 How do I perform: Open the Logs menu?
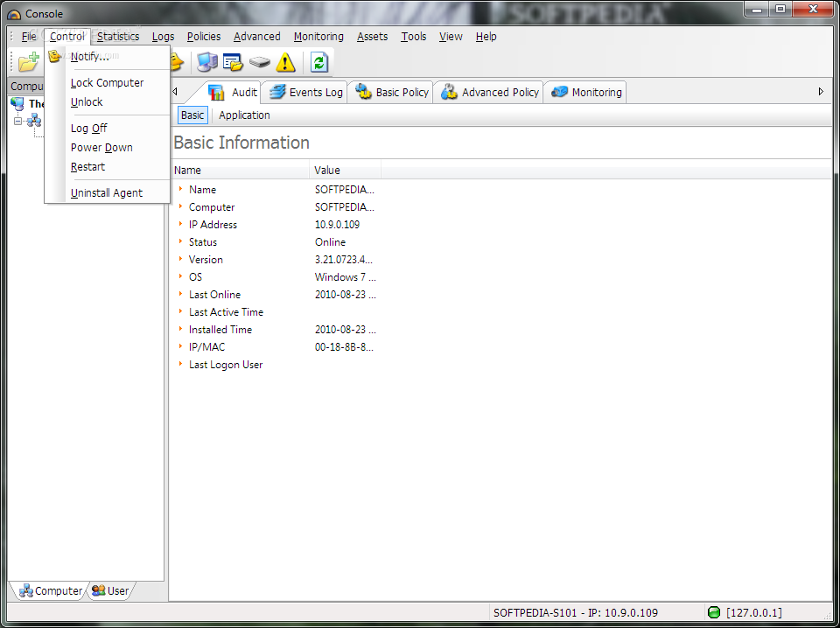coord(163,37)
